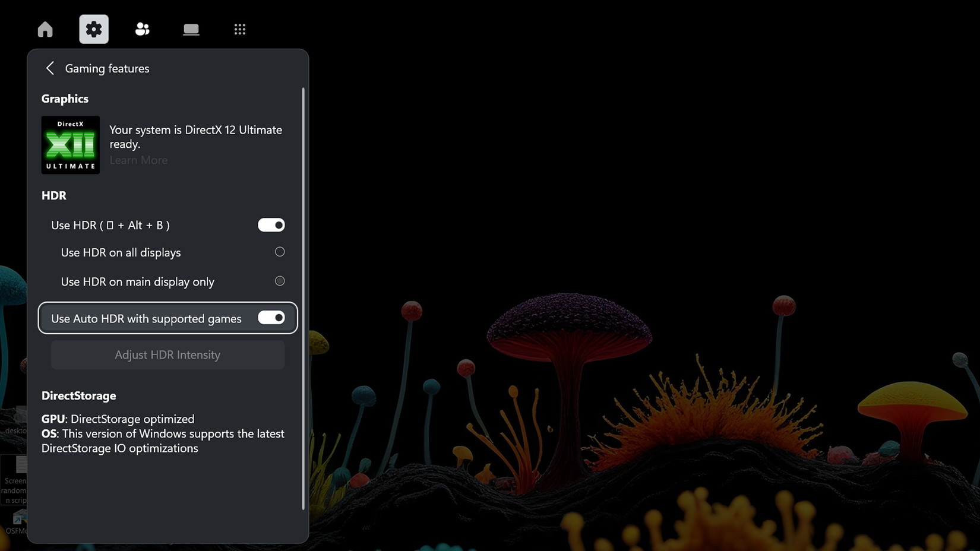Select the Settings gear icon
This screenshot has width=980, height=551.
94,29
